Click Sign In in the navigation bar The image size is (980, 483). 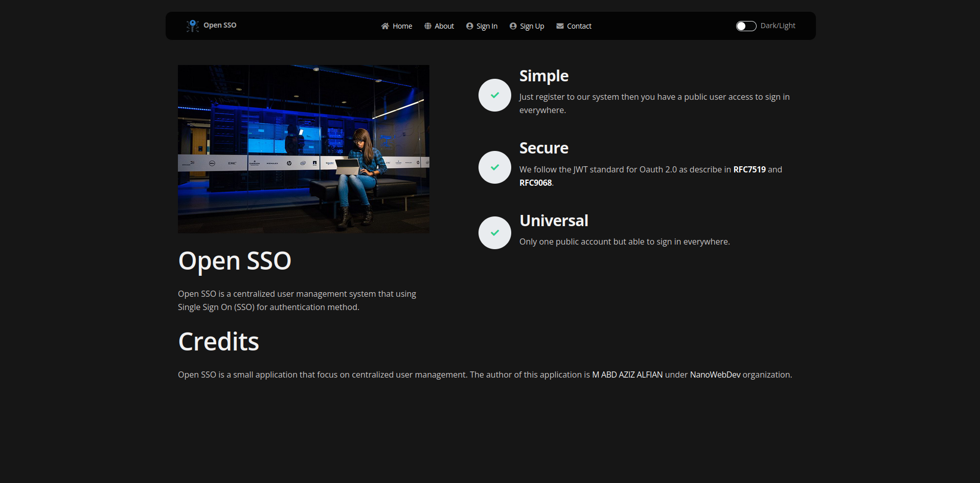click(486, 26)
